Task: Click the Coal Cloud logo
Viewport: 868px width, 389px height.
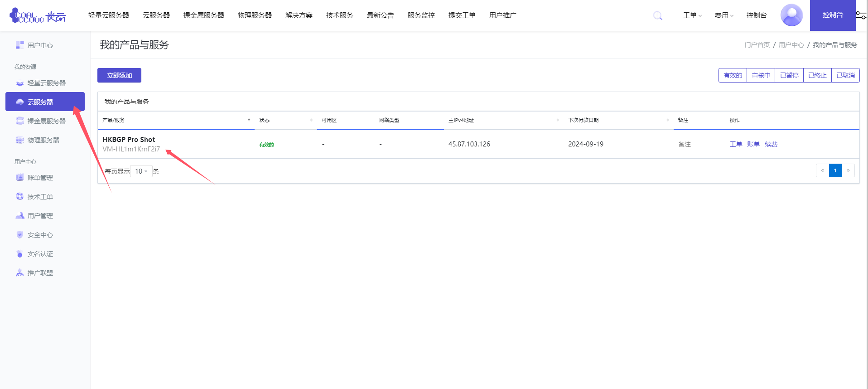Action: [38, 16]
